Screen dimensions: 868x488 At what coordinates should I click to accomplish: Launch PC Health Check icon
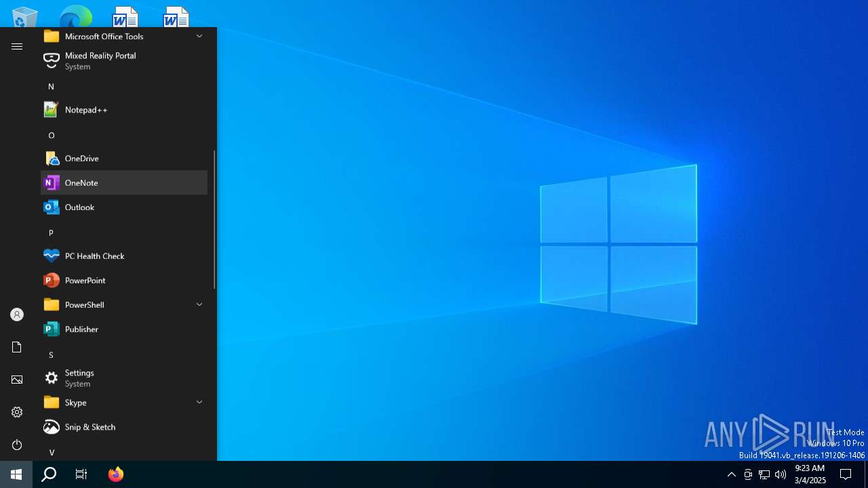tap(52, 256)
